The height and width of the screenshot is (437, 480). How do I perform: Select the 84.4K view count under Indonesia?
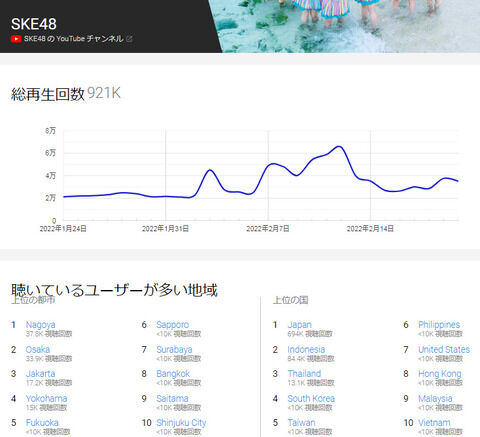coord(311,359)
